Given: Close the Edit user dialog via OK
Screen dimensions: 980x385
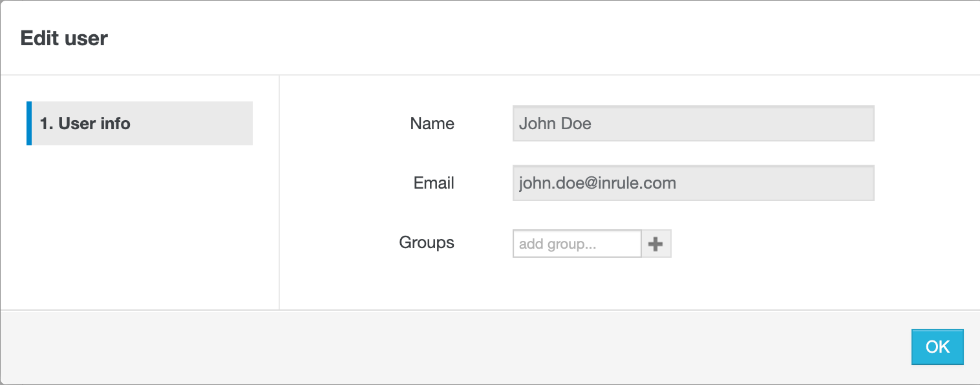Looking at the screenshot, I should click(x=937, y=347).
